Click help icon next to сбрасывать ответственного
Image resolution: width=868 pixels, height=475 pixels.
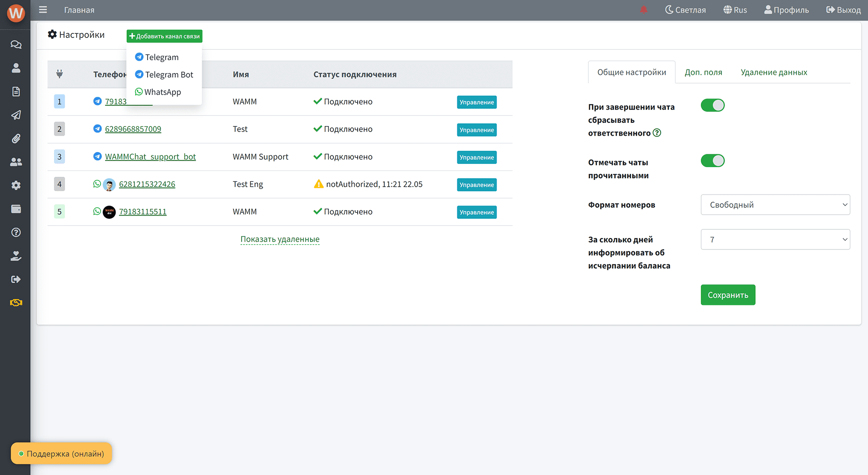657,133
